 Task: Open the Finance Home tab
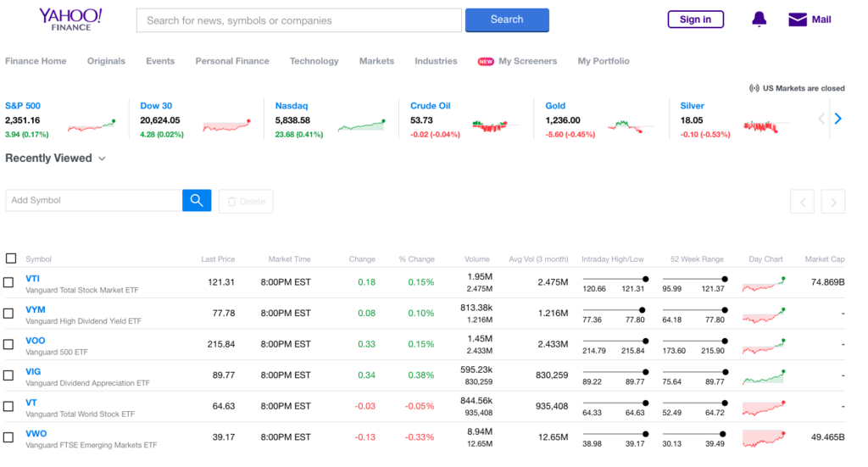pos(36,61)
